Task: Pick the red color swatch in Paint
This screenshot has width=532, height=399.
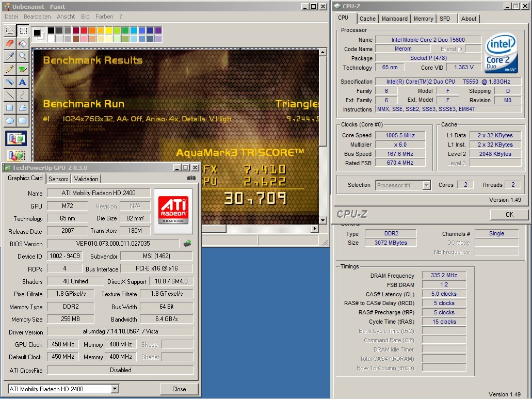Action: [x=84, y=30]
